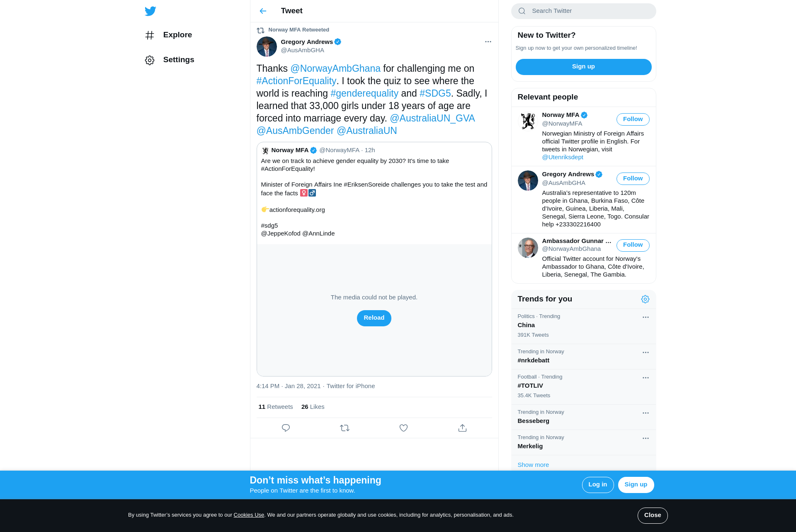The width and height of the screenshot is (796, 532).
Task: Click the share tweet icon
Action: (462, 428)
